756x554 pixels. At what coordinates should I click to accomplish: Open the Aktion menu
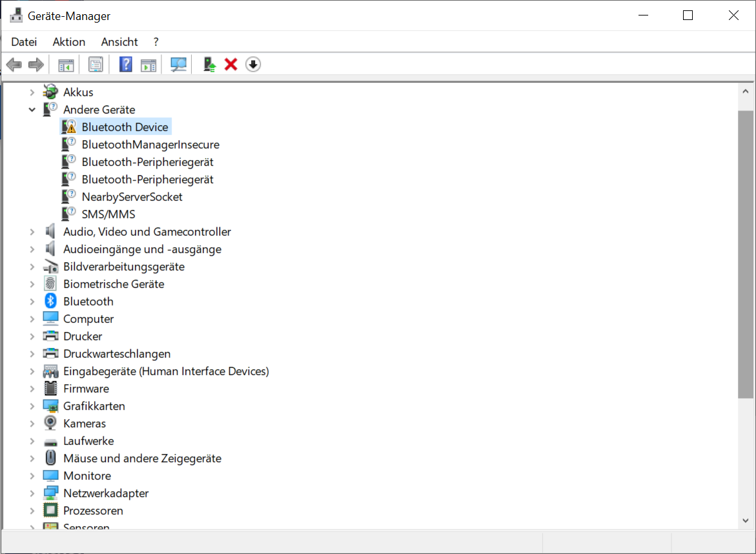click(x=69, y=42)
